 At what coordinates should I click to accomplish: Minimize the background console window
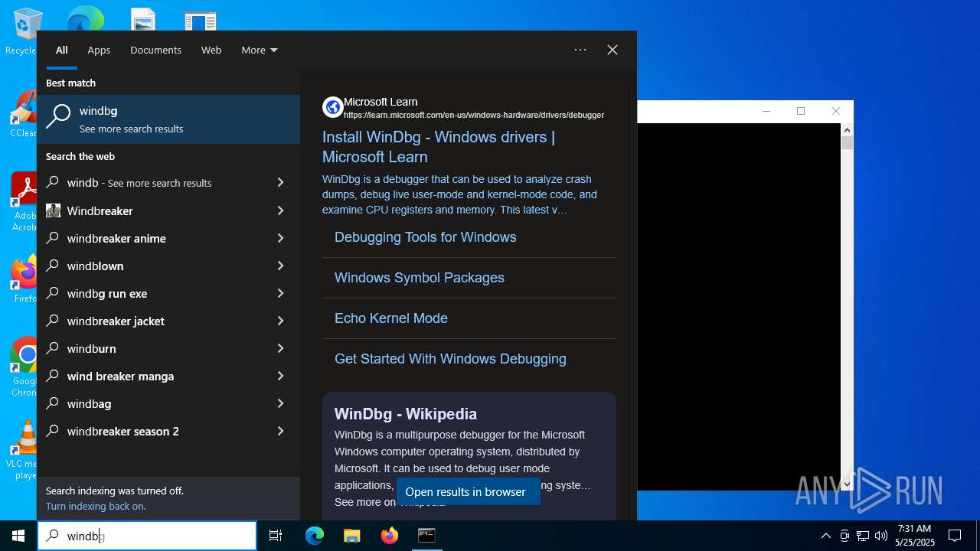pyautogui.click(x=766, y=111)
